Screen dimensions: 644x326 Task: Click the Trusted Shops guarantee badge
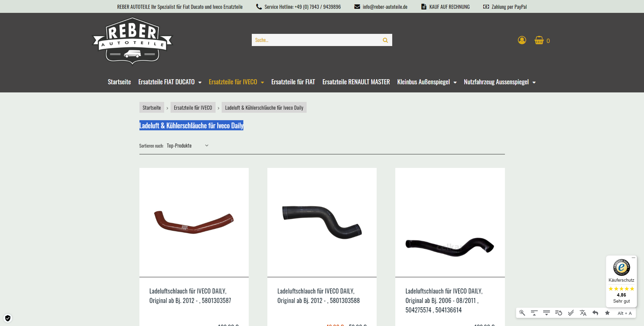[x=621, y=267]
